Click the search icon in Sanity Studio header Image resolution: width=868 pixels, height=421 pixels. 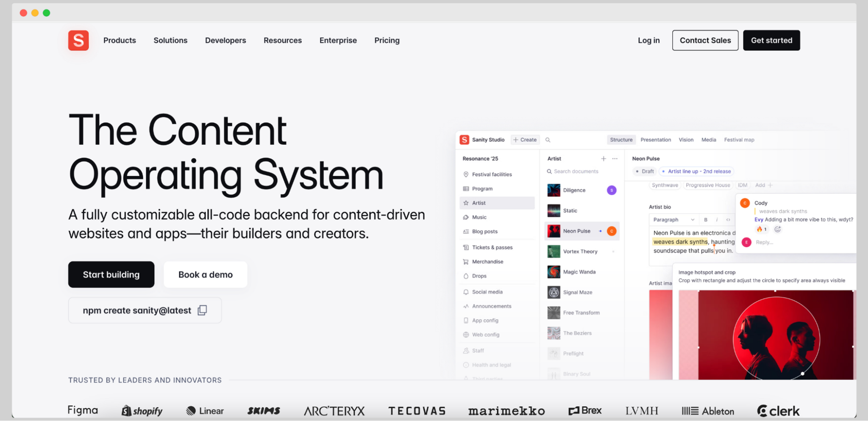pos(548,140)
